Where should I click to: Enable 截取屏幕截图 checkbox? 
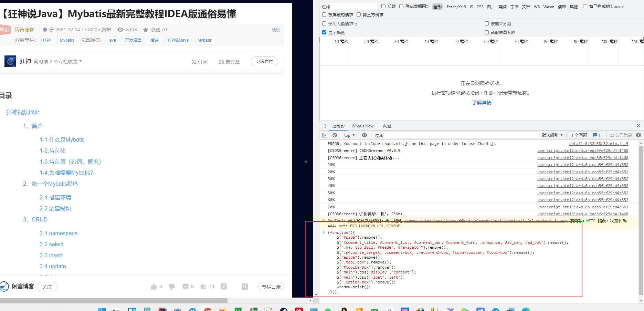(x=487, y=32)
